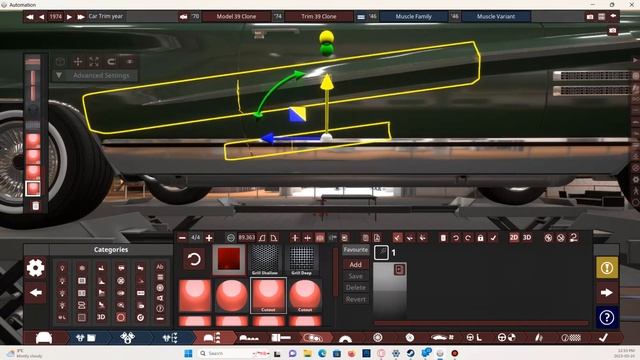Select preset slot 1 thumbnail

381,253
